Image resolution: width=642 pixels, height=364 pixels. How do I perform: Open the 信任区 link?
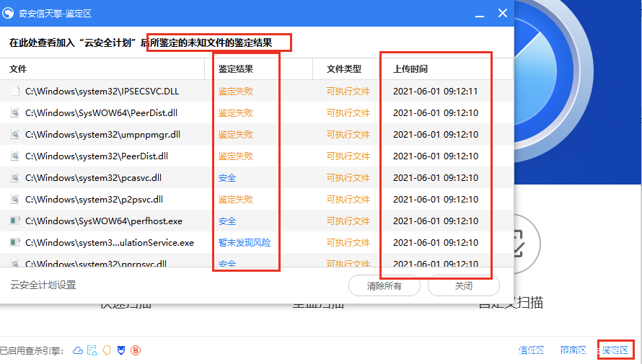pyautogui.click(x=532, y=350)
